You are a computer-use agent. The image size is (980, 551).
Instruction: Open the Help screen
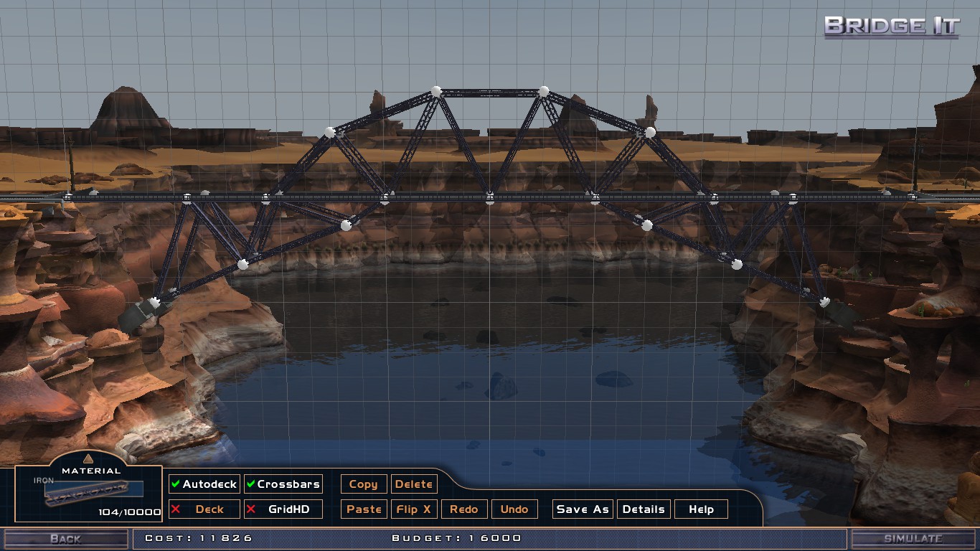[x=701, y=509]
